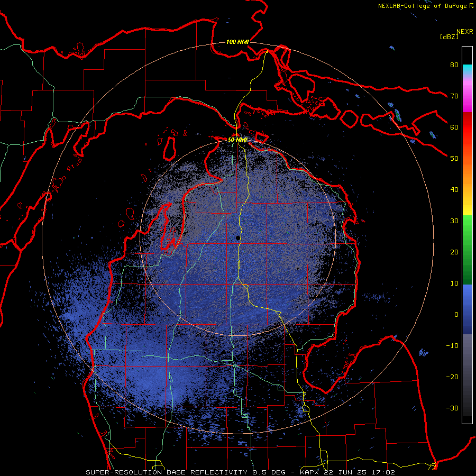Click the -10 value on the dBZ scale
The height and width of the screenshot is (476, 476).
coord(452,346)
